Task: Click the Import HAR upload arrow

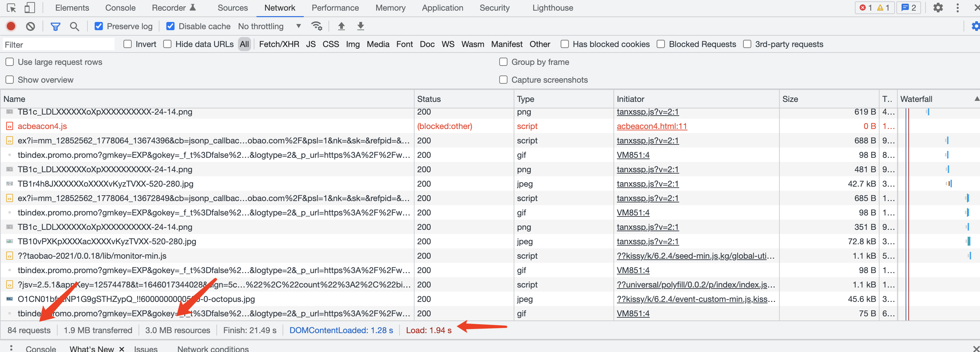Action: point(341,26)
